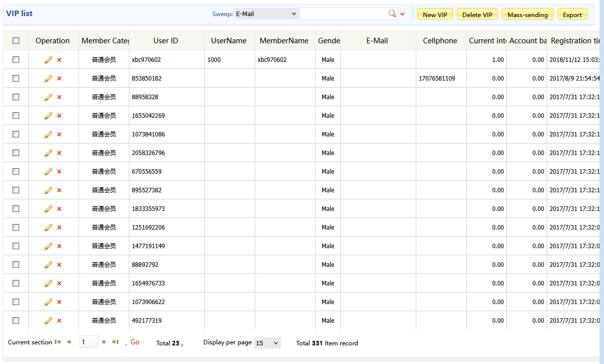This screenshot has height=364, width=604.
Task: Click the magnifier search icon
Action: pyautogui.click(x=392, y=14)
